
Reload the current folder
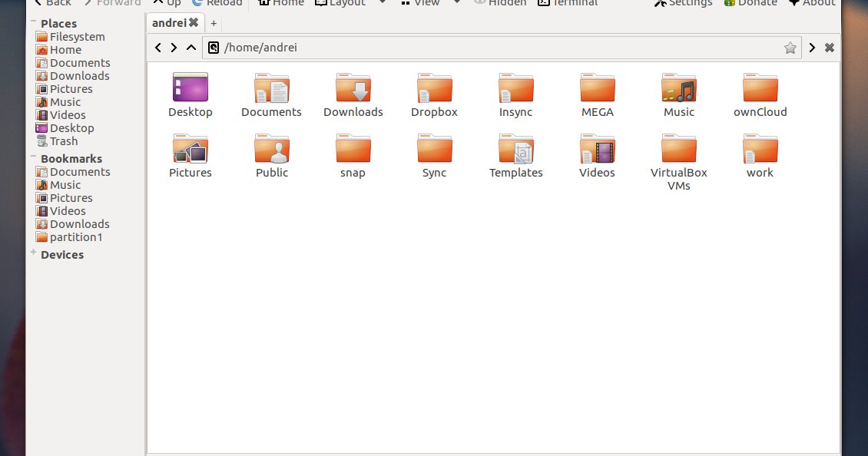pyautogui.click(x=217, y=3)
